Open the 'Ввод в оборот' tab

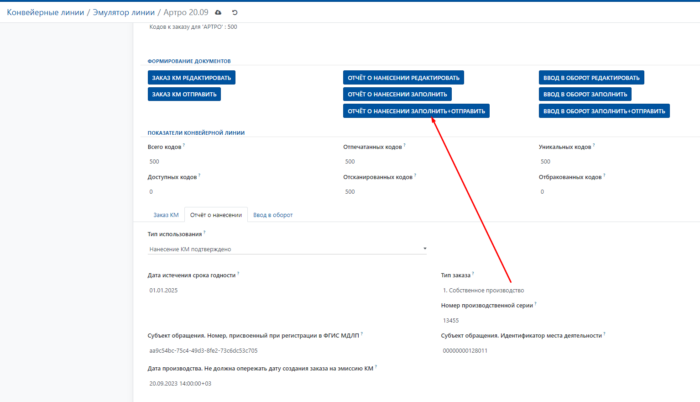(273, 215)
